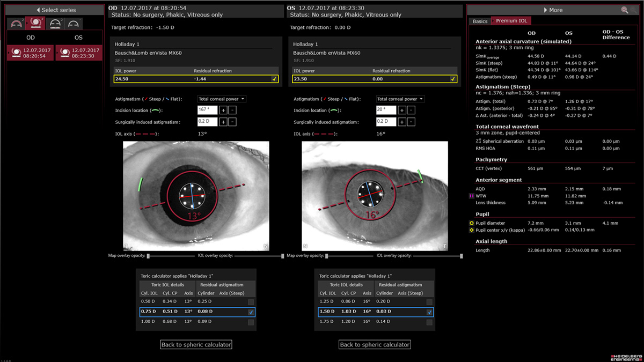This screenshot has width=644, height=362.
Task: Decrease OS surgically induced astigmatism
Action: tap(411, 122)
